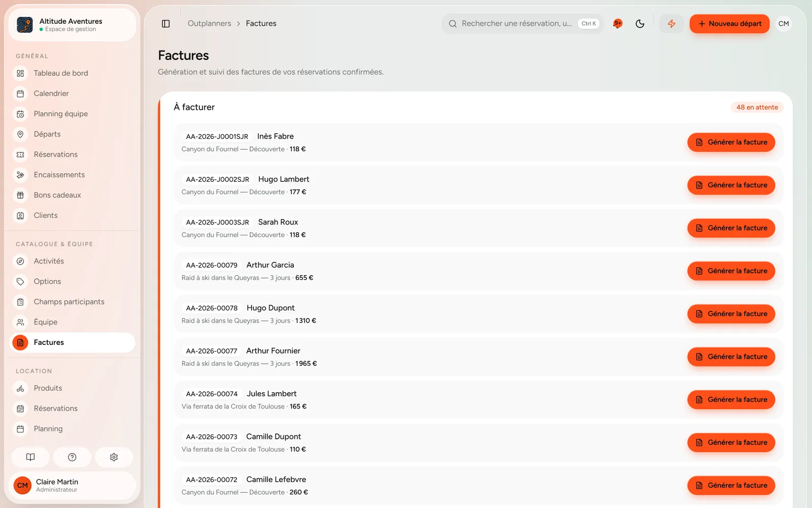Screen dimensions: 812x508
Task: Click the Outplanners breadcrumb link
Action: click(x=209, y=24)
